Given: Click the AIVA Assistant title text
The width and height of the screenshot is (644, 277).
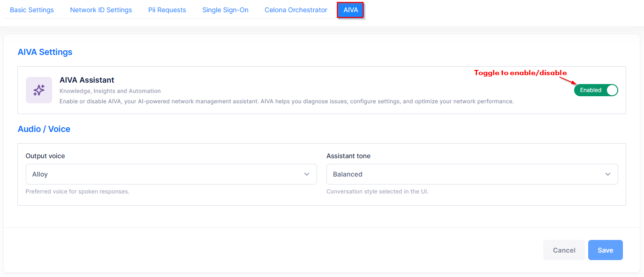Looking at the screenshot, I should (x=87, y=80).
